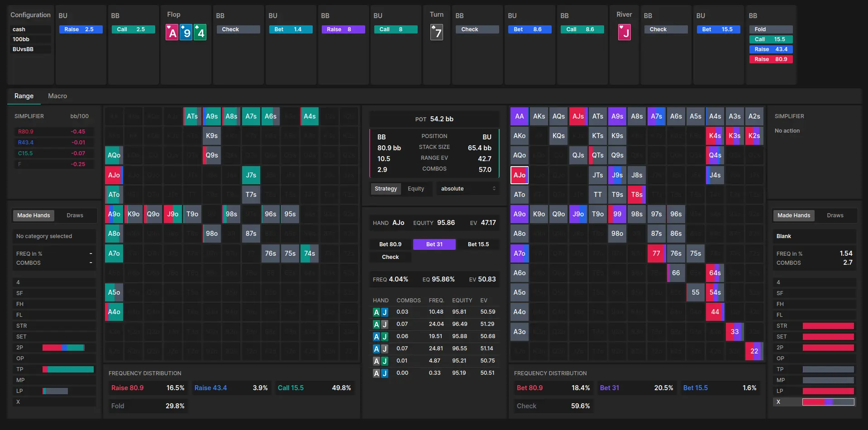Select the 7 of spades turn card
Viewport: 868px width, 430px height.
click(436, 32)
